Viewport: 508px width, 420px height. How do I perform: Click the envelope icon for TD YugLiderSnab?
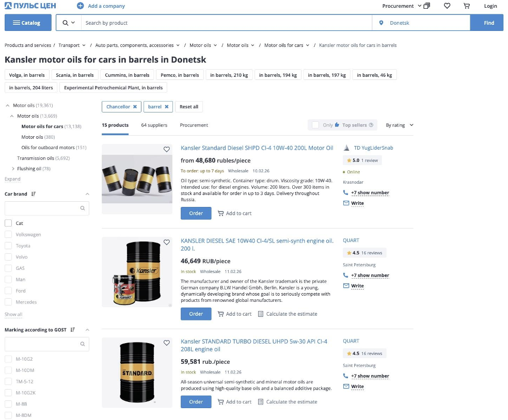346,203
